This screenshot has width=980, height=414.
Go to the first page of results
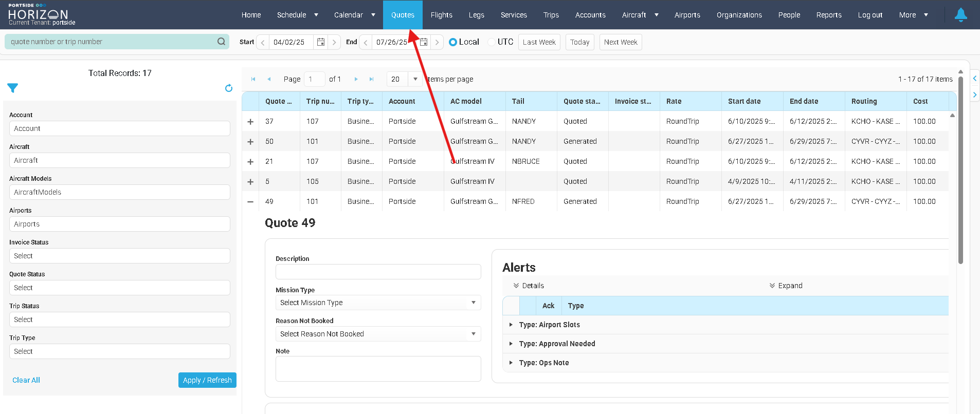tap(253, 79)
